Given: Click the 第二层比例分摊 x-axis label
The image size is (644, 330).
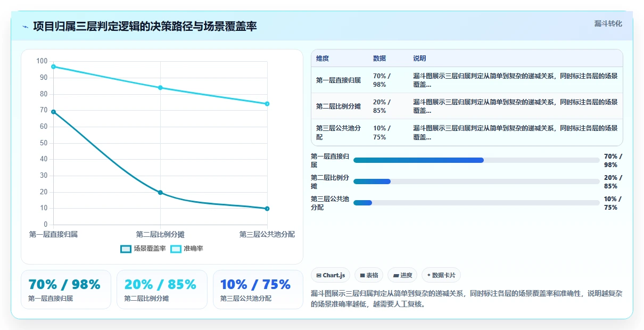Looking at the screenshot, I should tap(160, 234).
